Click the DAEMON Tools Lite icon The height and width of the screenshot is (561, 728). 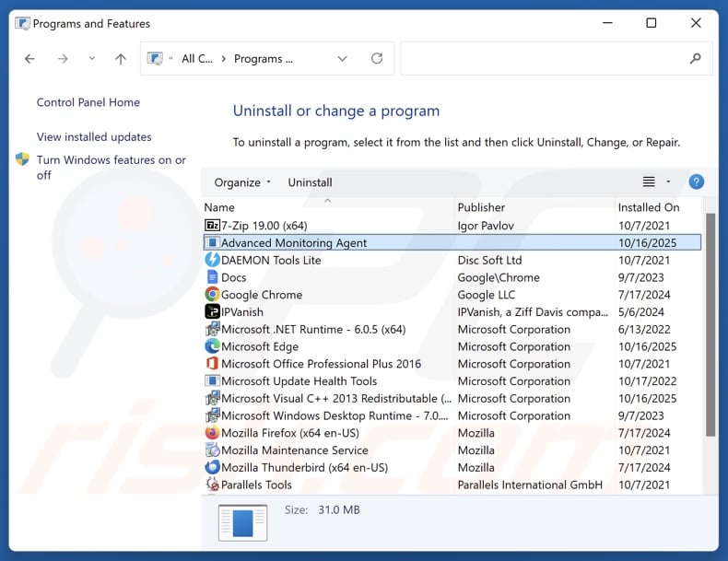coord(212,261)
